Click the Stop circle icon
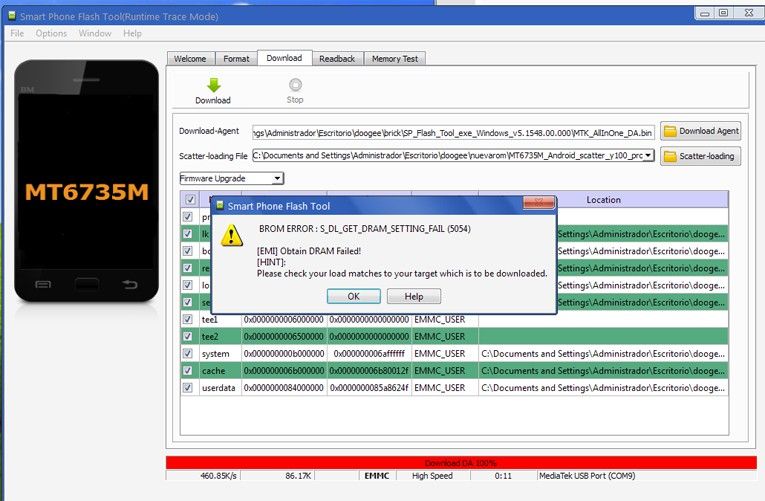 pos(295,85)
